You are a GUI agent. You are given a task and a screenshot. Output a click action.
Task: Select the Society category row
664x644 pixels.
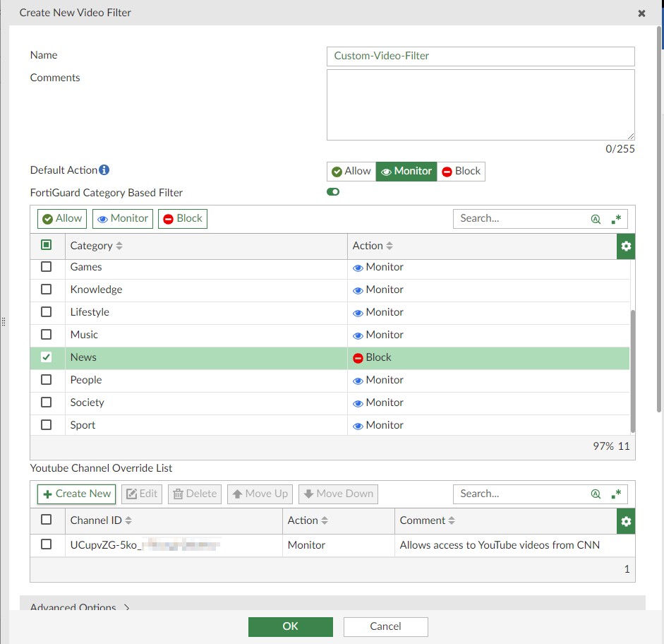click(330, 403)
